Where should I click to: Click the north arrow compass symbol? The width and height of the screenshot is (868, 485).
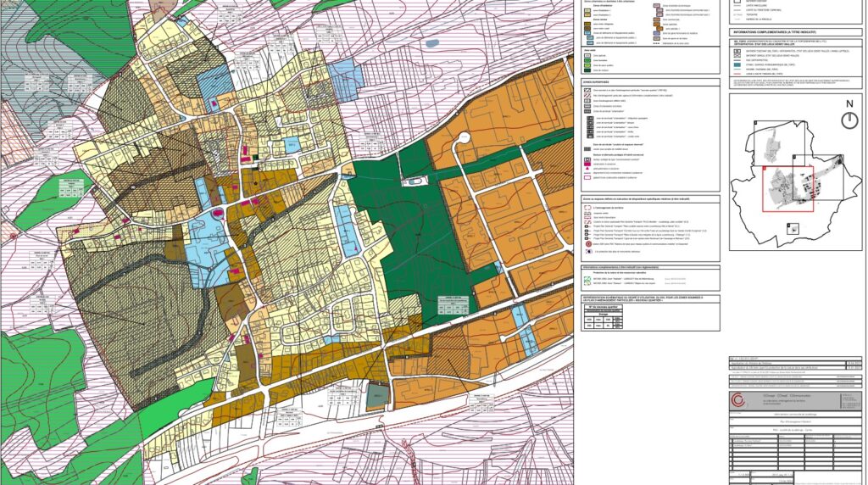pyautogui.click(x=849, y=120)
